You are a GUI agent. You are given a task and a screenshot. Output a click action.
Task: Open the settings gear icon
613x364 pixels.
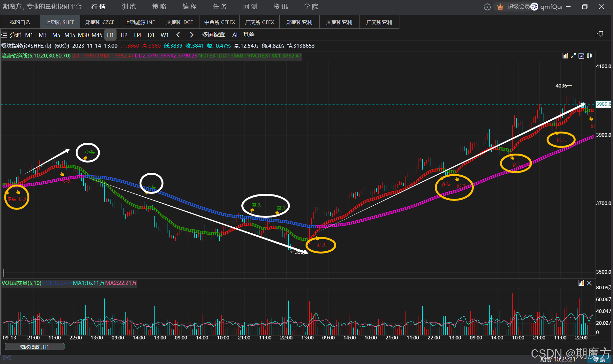(487, 7)
